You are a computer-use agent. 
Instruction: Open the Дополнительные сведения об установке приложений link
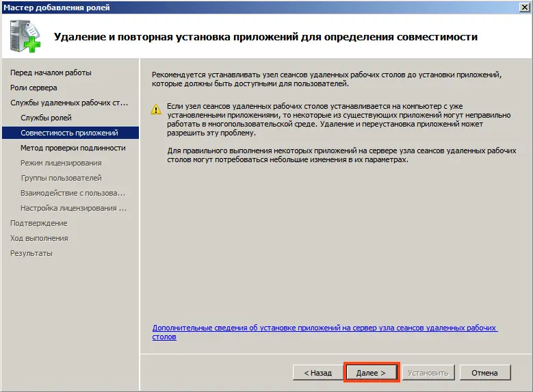click(325, 332)
